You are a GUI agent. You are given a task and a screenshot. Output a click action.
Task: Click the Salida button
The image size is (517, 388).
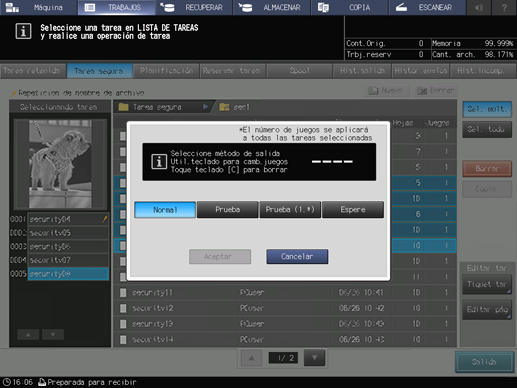(x=484, y=362)
